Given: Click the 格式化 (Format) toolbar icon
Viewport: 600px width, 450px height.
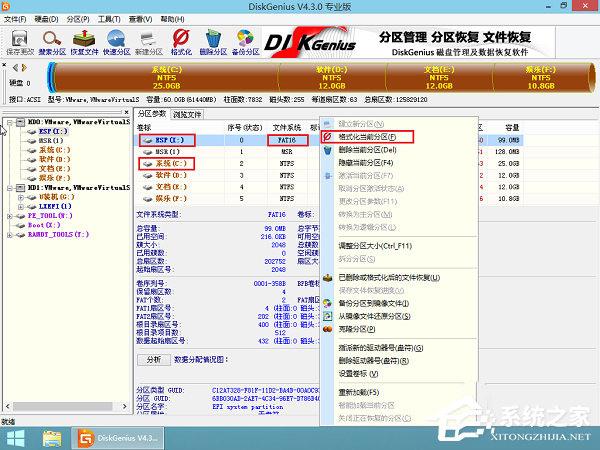Looking at the screenshot, I should click(x=181, y=40).
